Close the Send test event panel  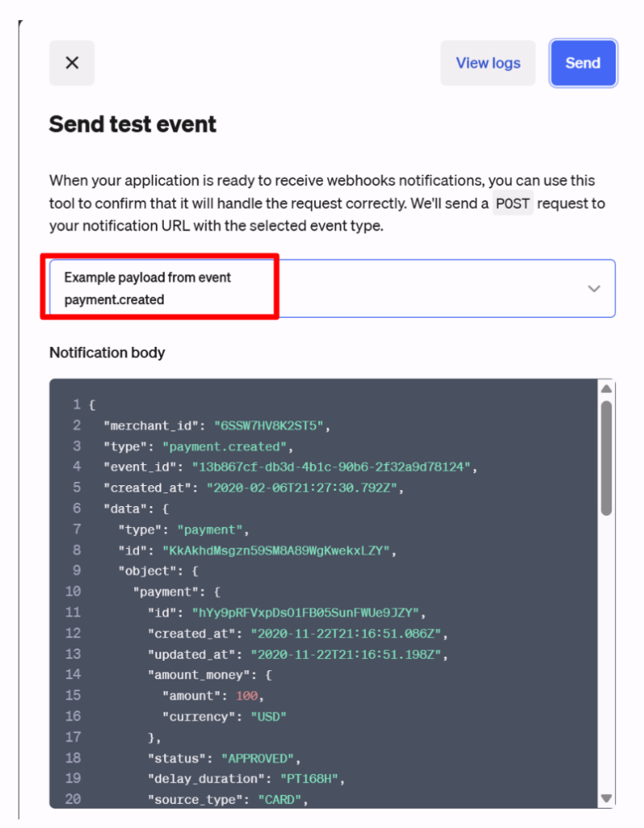(x=72, y=63)
